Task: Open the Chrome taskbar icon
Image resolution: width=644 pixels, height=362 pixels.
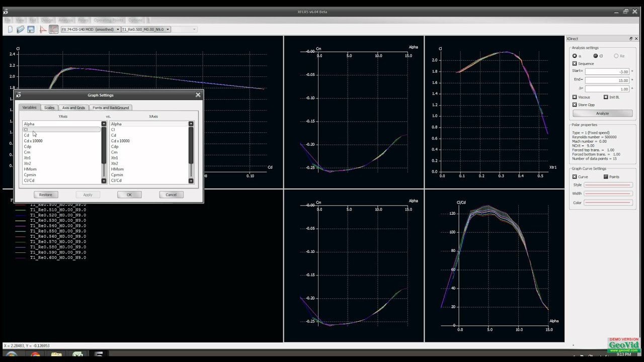Action: click(35, 355)
